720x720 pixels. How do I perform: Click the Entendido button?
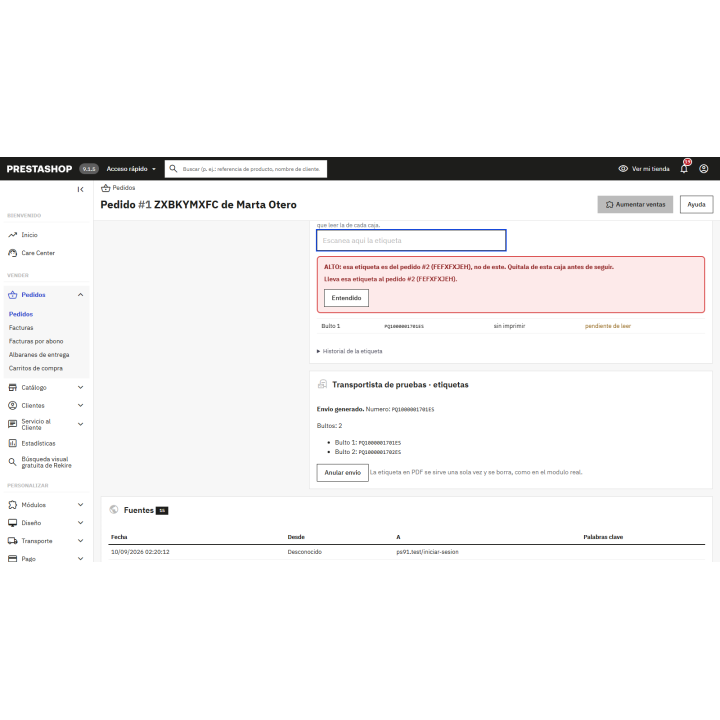[346, 298]
